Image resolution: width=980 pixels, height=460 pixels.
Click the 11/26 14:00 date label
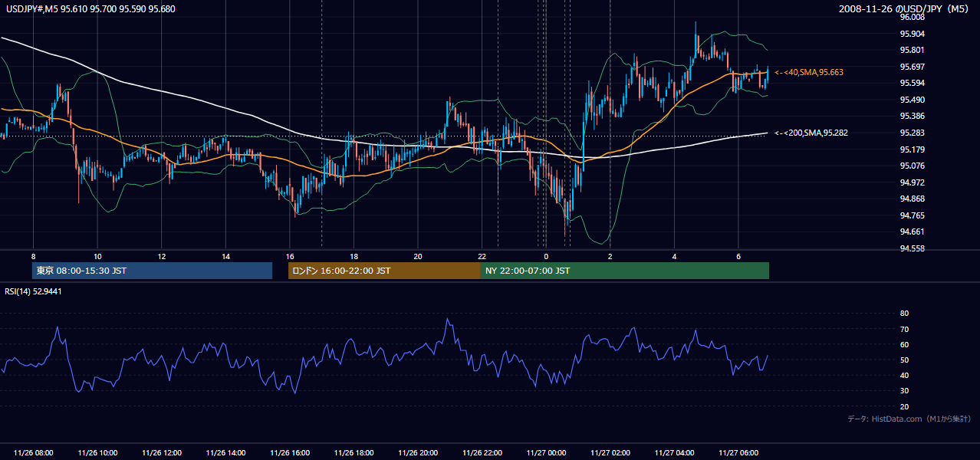225,453
